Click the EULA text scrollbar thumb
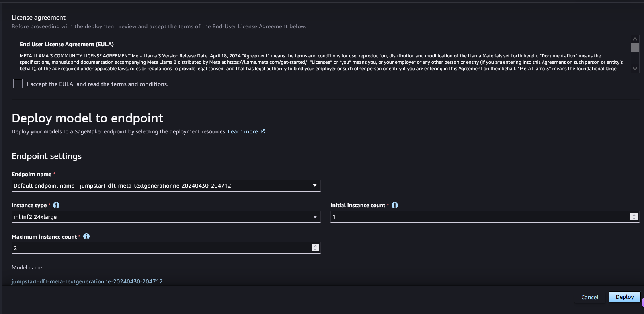The height and width of the screenshot is (314, 644). tap(635, 47)
